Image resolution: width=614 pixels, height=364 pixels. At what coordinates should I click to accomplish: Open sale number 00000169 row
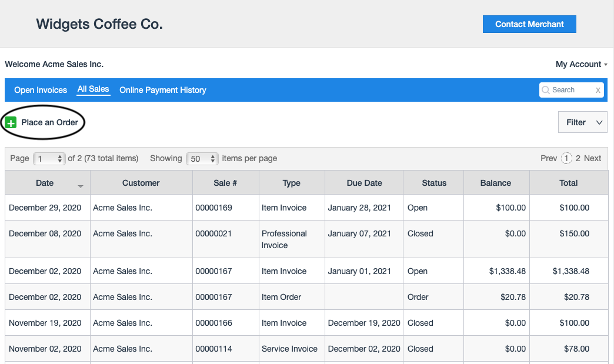coord(214,208)
